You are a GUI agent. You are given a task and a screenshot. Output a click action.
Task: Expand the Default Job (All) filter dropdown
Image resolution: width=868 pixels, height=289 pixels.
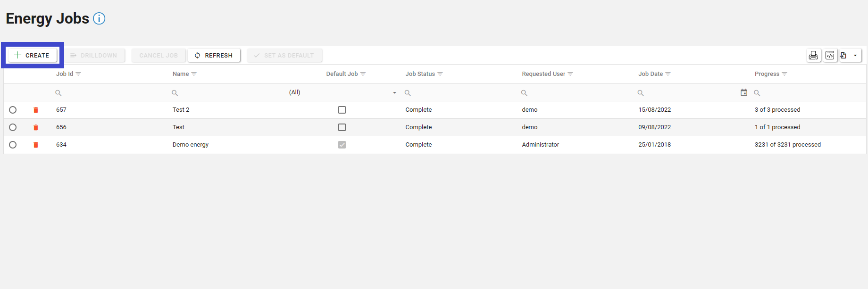coord(394,93)
